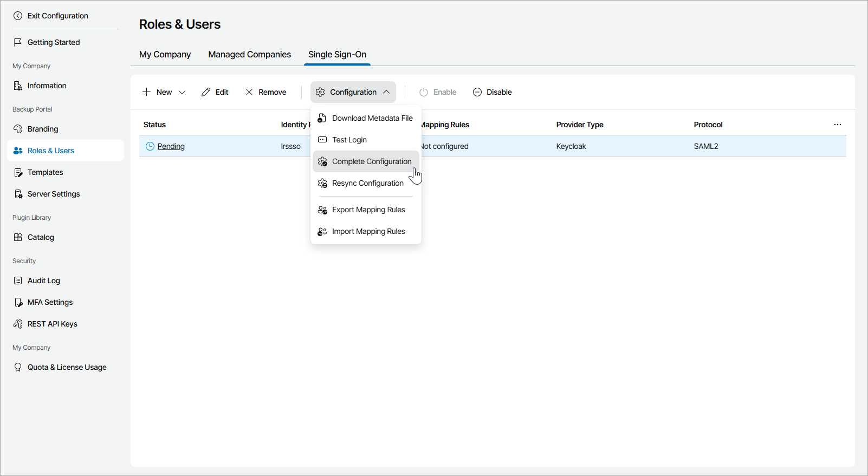Open the My Company tab
Image resolution: width=868 pixels, height=476 pixels.
pos(165,54)
